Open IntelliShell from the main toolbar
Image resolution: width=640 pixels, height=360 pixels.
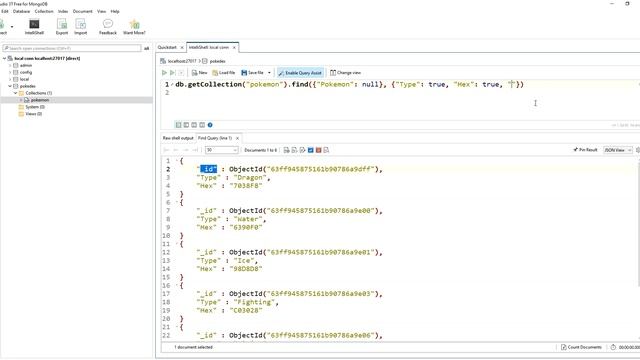point(34,27)
